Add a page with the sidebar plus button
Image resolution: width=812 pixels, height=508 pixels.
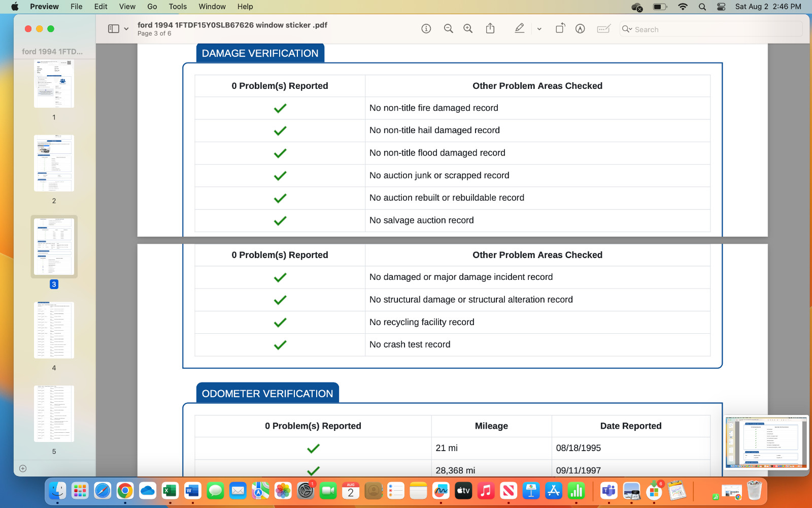(23, 468)
